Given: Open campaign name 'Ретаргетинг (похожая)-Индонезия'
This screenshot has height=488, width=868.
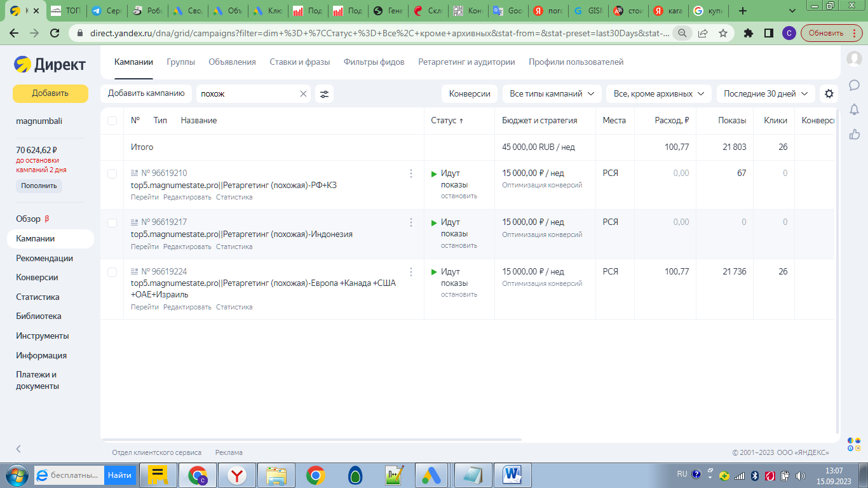Looking at the screenshot, I should pyautogui.click(x=241, y=234).
